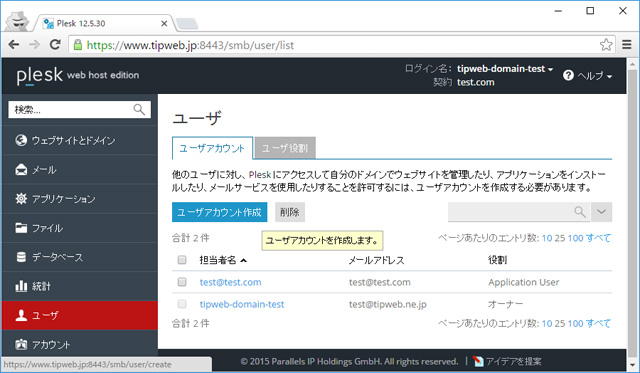This screenshot has width=640, height=373.
Task: Open the tipweb-domain-test user link
Action: click(242, 304)
